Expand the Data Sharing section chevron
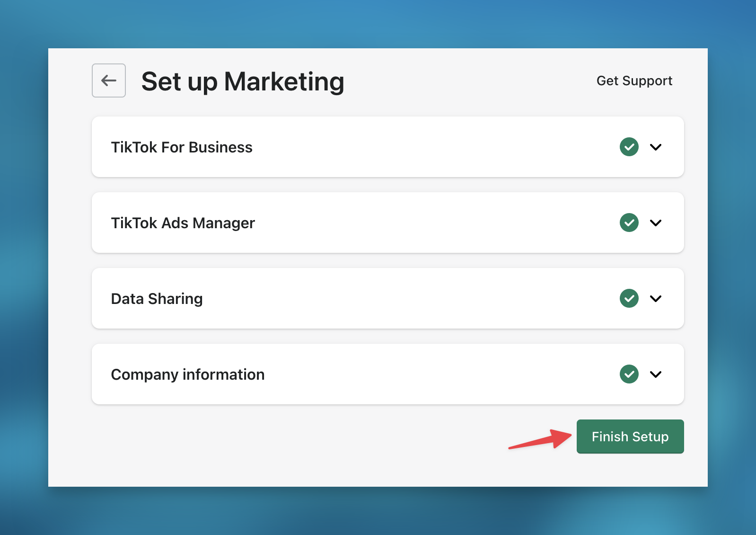 click(656, 299)
